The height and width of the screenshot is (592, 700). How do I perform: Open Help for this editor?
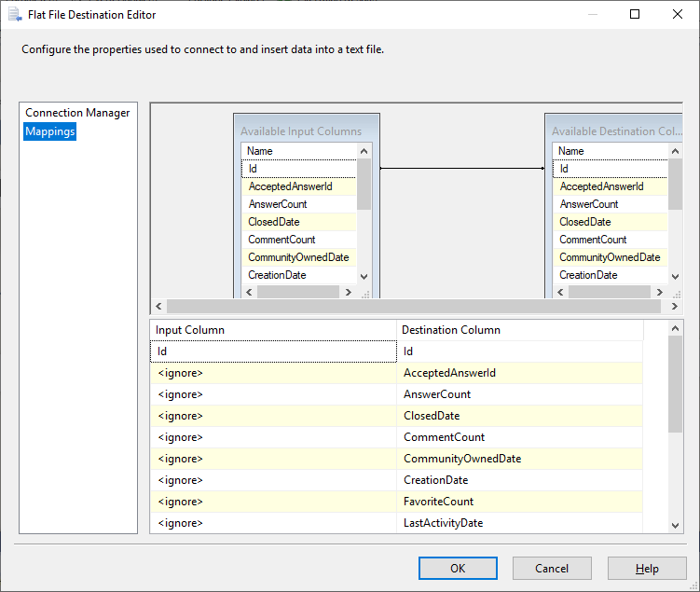coord(647,569)
